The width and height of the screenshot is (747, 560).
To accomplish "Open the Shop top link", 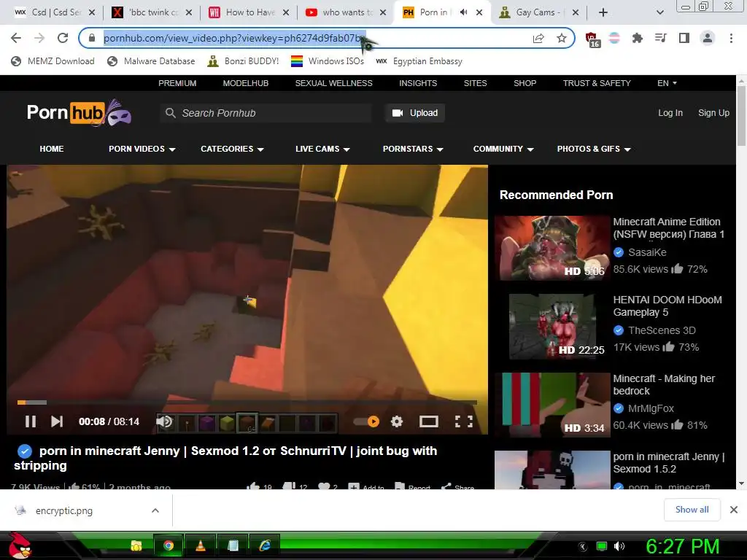I will pyautogui.click(x=525, y=83).
